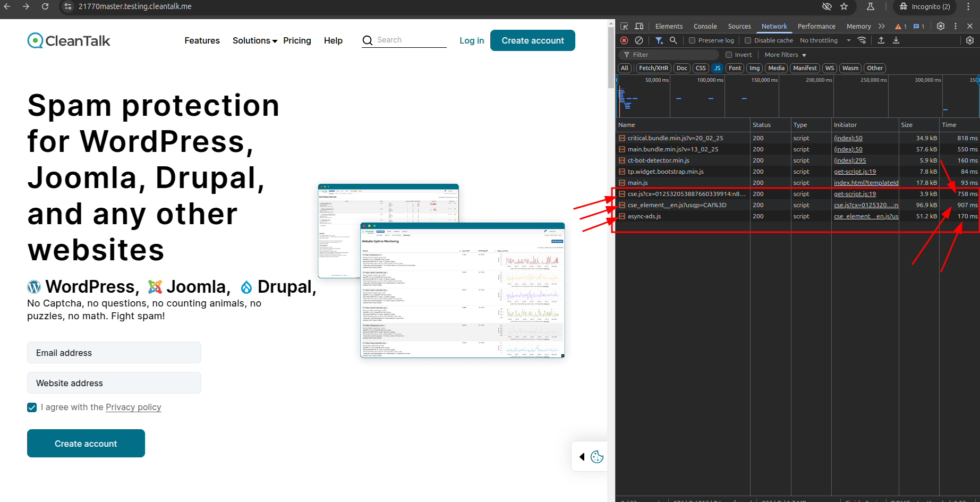Screen dimensions: 980x502
Task: Focus the Email address input field
Action: coord(114,353)
